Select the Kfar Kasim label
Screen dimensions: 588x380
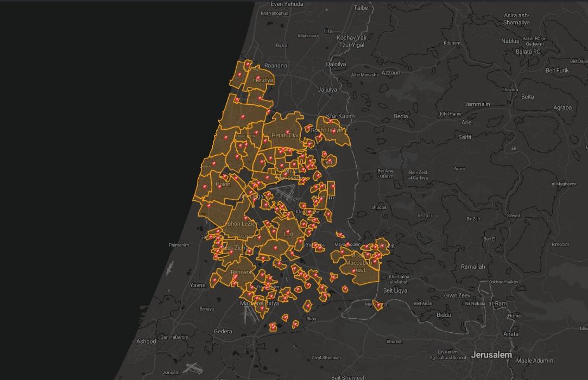340,116
